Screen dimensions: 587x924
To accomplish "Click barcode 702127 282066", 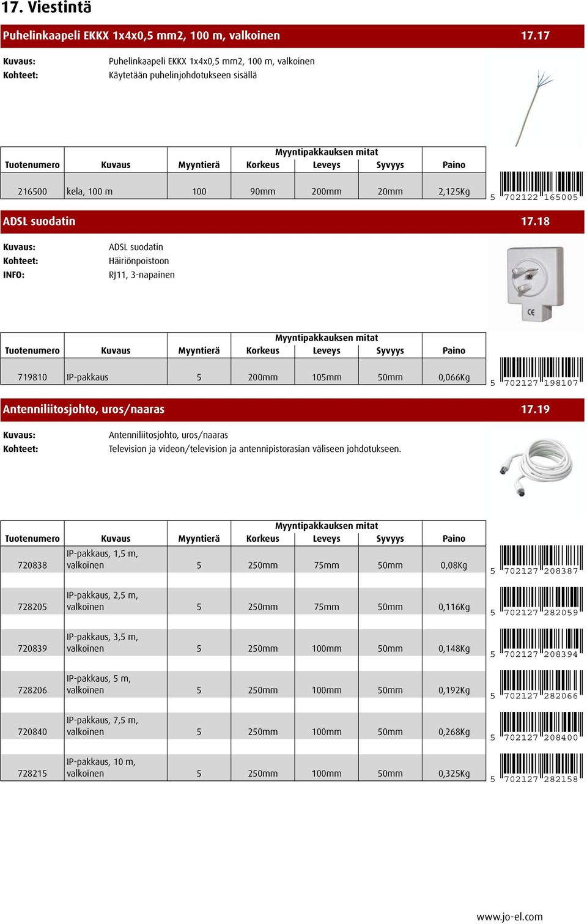I will click(536, 685).
